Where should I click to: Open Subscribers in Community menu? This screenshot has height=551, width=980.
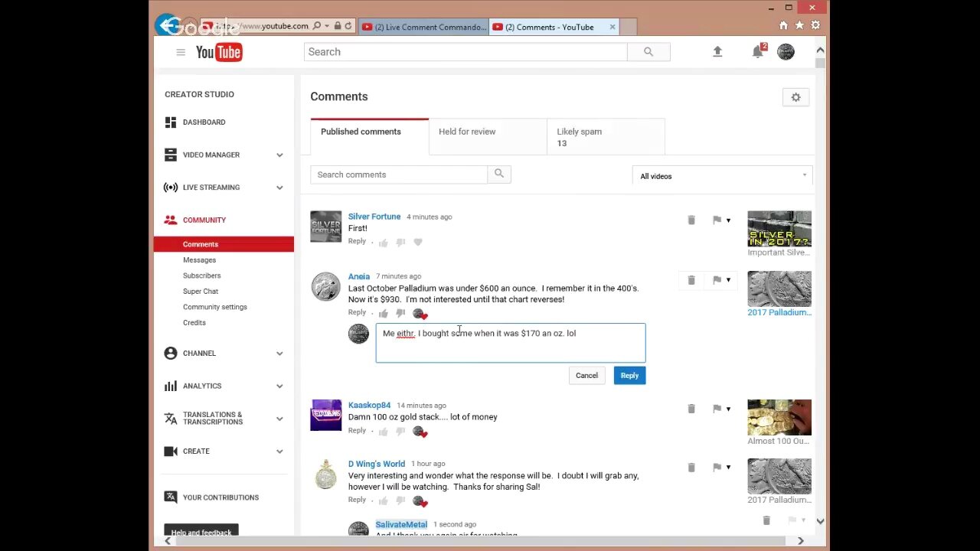tap(201, 275)
